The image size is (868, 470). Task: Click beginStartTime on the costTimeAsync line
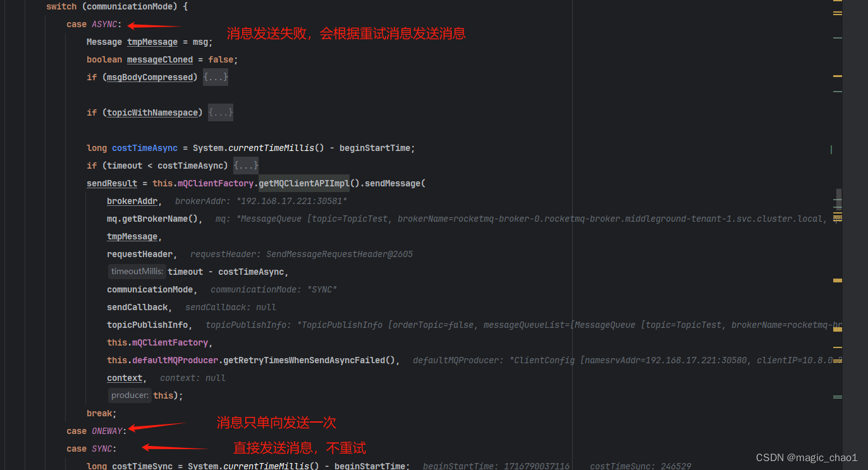click(375, 148)
